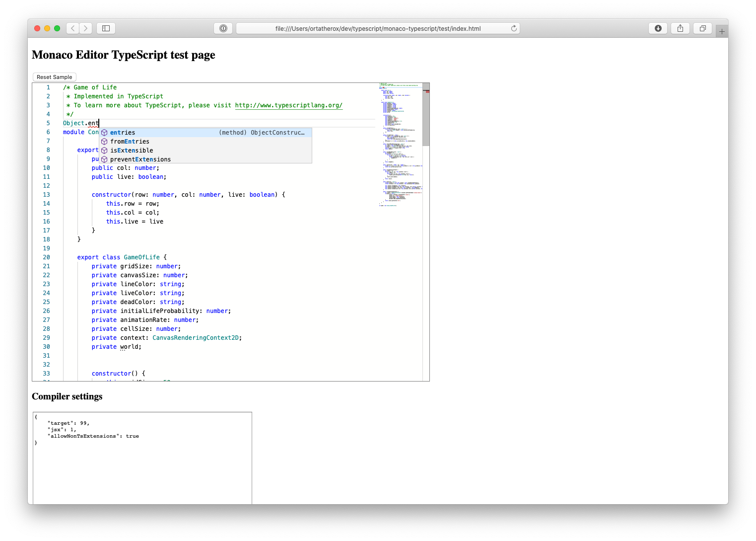This screenshot has width=756, height=541.
Task: Show all tabs overview
Action: (702, 28)
